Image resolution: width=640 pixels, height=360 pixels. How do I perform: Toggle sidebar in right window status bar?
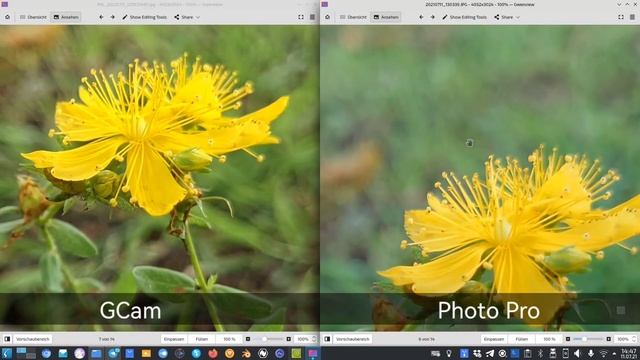pyautogui.click(x=327, y=339)
